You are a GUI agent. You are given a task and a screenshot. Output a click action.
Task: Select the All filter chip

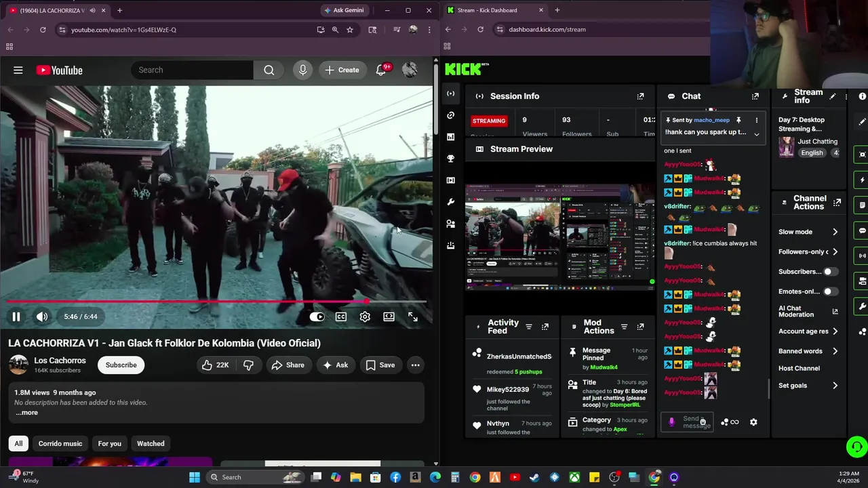click(x=18, y=443)
